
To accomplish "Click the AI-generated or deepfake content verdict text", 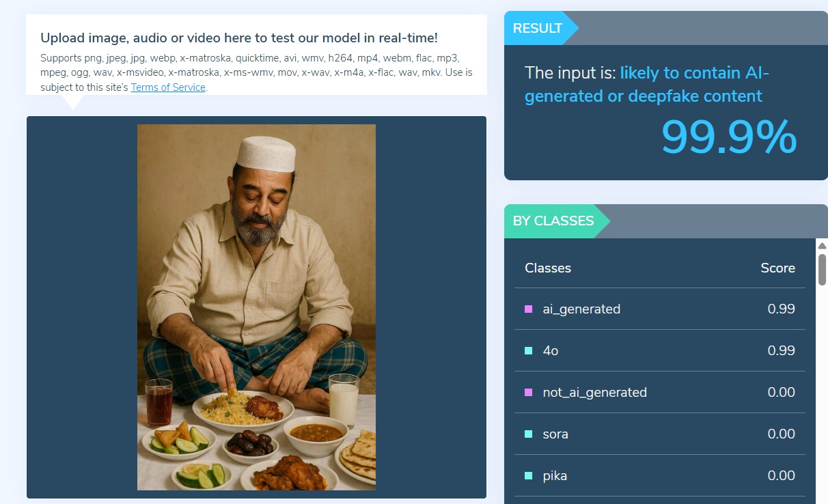I will 647,85.
